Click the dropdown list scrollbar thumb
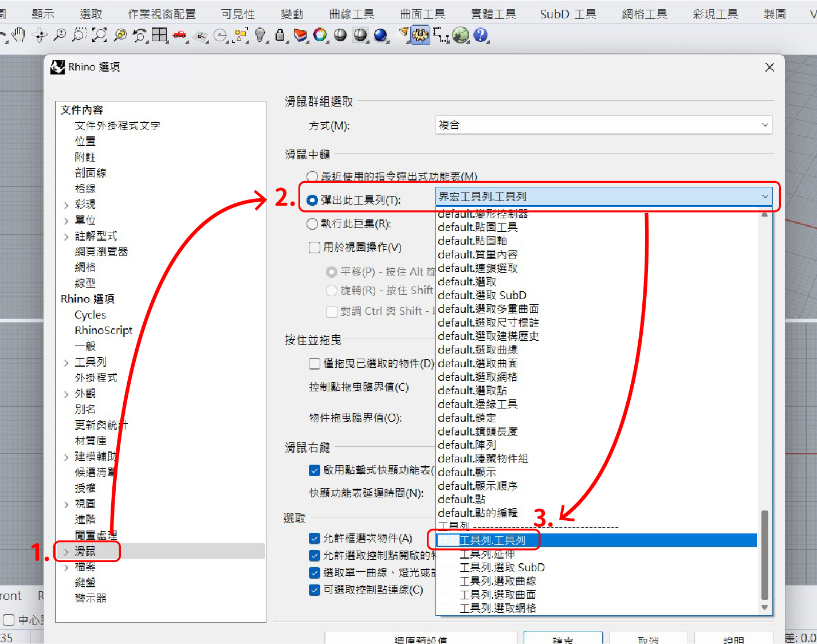 [x=764, y=554]
